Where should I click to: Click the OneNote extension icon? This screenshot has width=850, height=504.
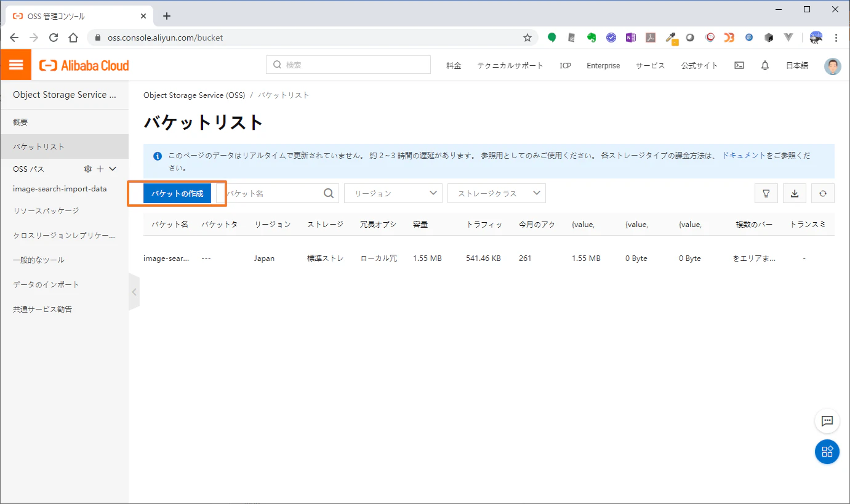click(x=630, y=38)
